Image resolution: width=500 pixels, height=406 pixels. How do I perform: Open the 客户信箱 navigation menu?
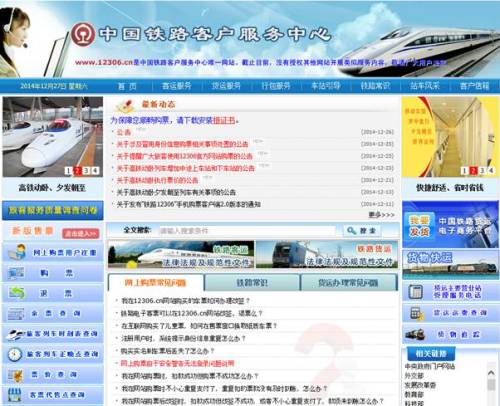[475, 86]
